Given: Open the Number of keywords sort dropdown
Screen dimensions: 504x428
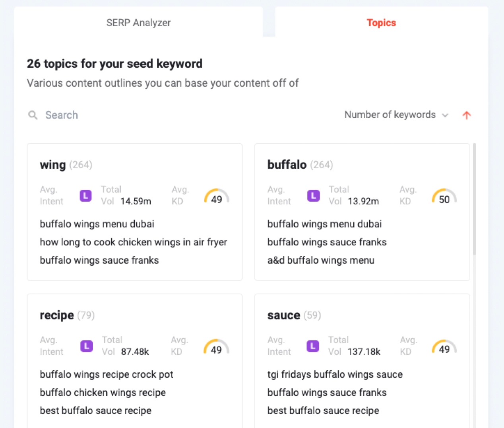Looking at the screenshot, I should click(x=396, y=115).
